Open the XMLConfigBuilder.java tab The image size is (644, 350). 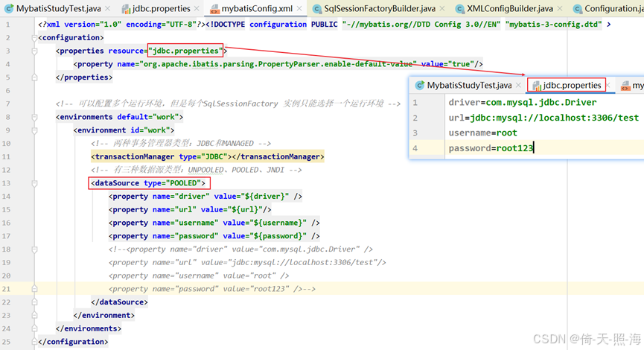click(510, 8)
